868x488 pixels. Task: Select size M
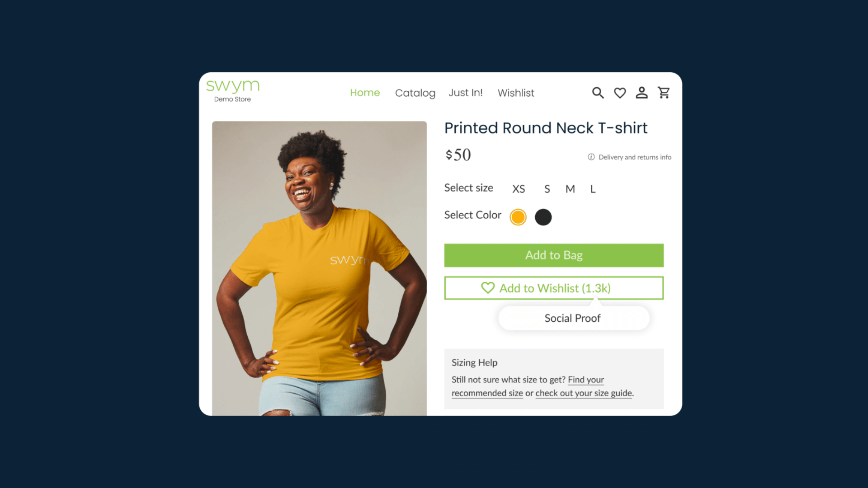click(570, 189)
